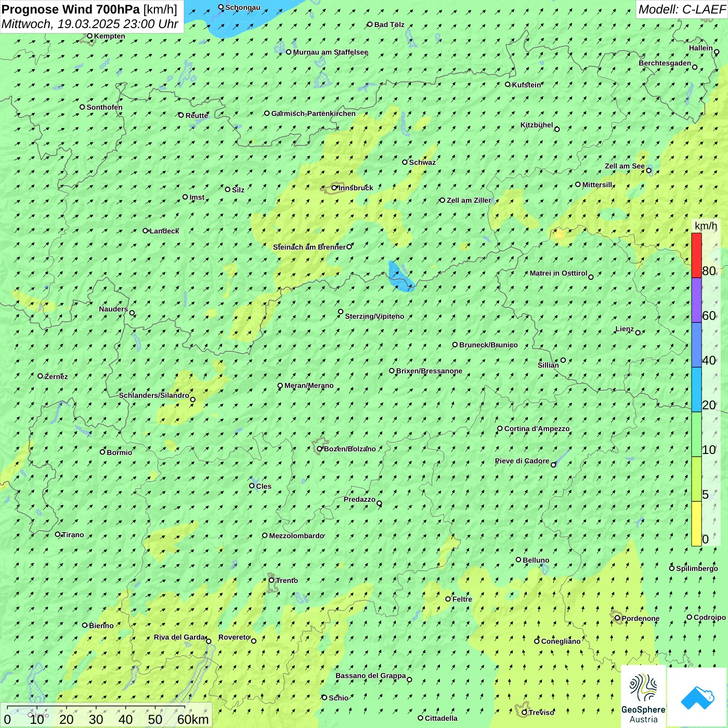Click the 'Mezzolombardo' label
Viewport: 728px width, 728px height.
coord(296,536)
